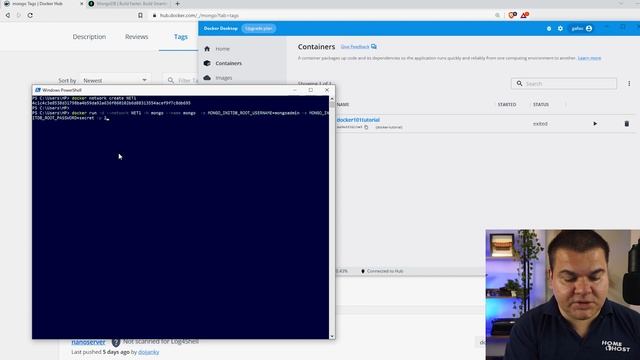Start the docker101tutorial container
Viewport: 640px width, 360px height.
595,124
